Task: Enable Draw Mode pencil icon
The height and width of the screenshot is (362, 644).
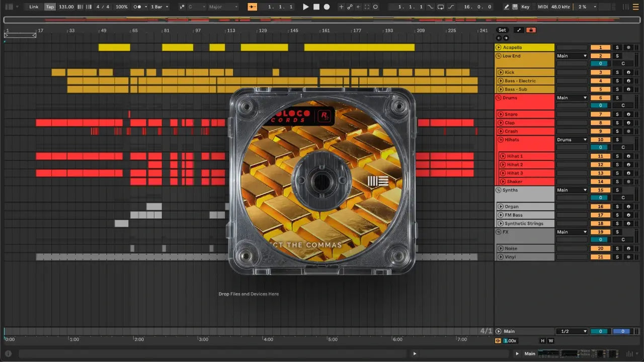Action: (506, 7)
